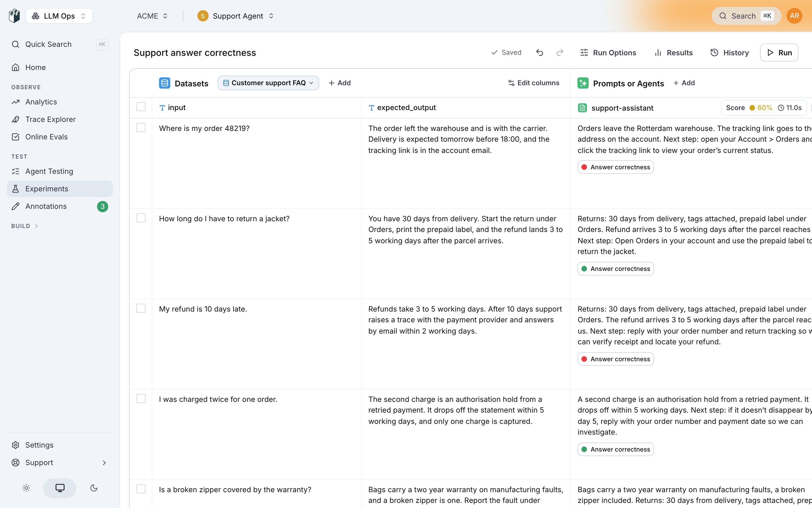Open Trace Explorer
The height and width of the screenshot is (508, 812).
tap(60, 119)
